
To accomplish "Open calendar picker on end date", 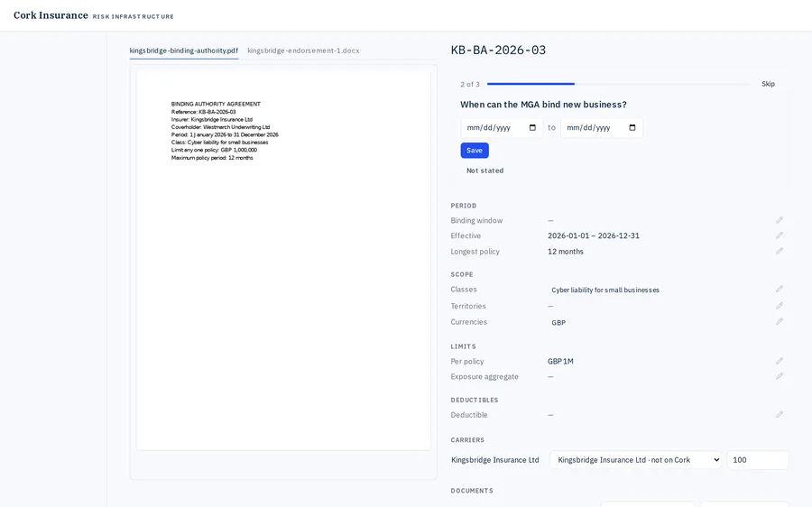I will [x=632, y=127].
